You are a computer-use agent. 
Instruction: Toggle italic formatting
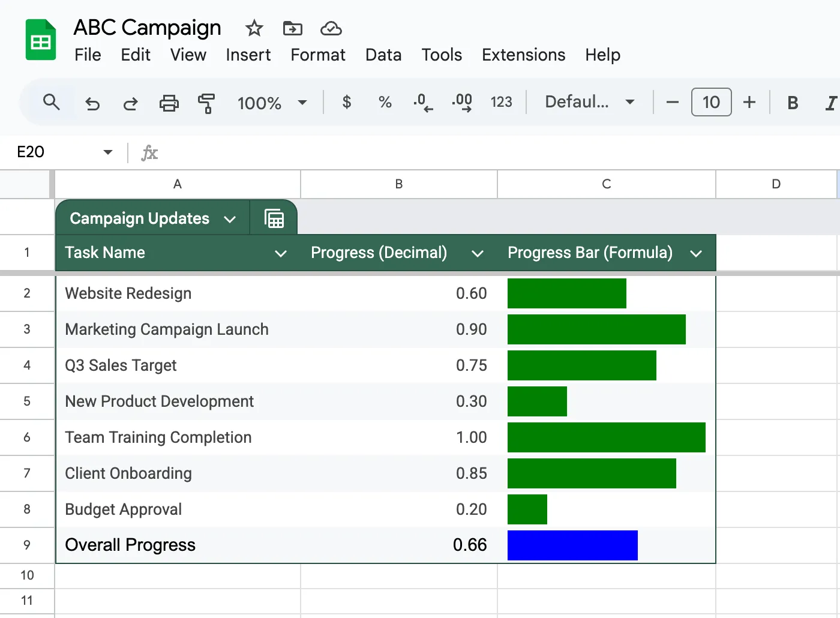click(831, 103)
